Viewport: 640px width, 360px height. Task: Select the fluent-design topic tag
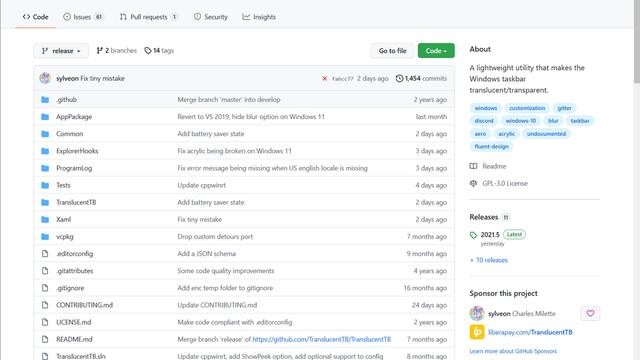(491, 147)
